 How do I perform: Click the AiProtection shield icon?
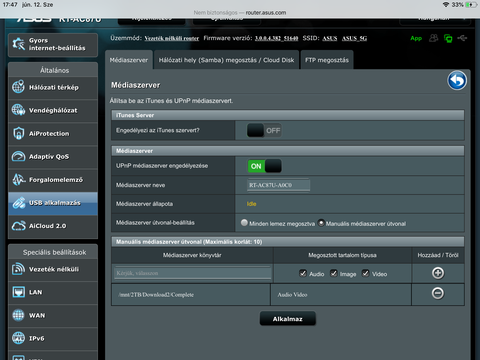pos(18,133)
